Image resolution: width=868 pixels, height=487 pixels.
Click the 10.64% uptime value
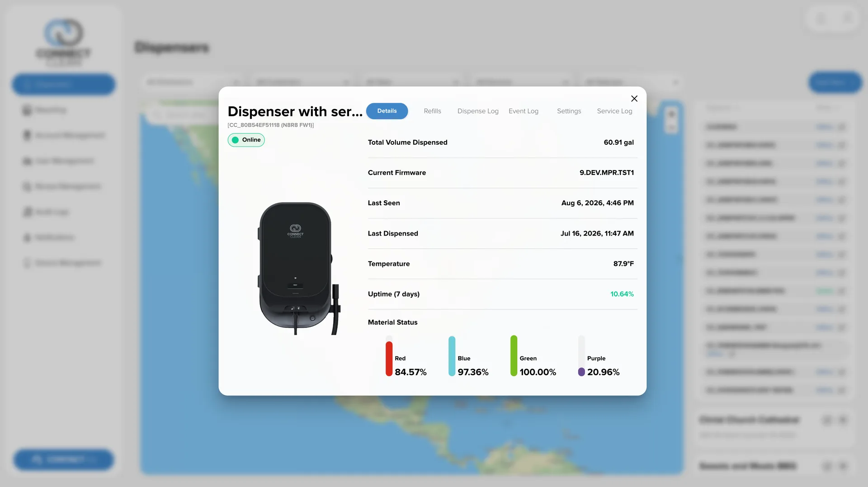(x=622, y=294)
